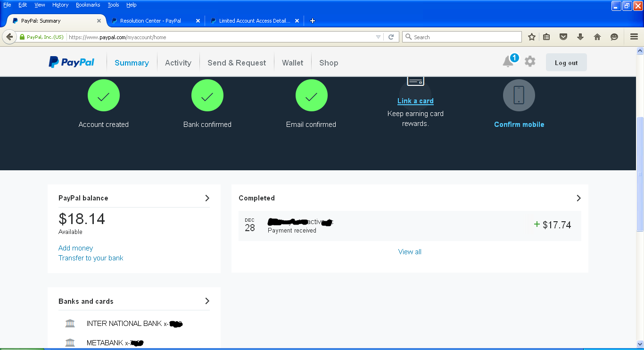The image size is (644, 350).
Task: Expand the Completed transactions arrow
Action: pyautogui.click(x=578, y=198)
